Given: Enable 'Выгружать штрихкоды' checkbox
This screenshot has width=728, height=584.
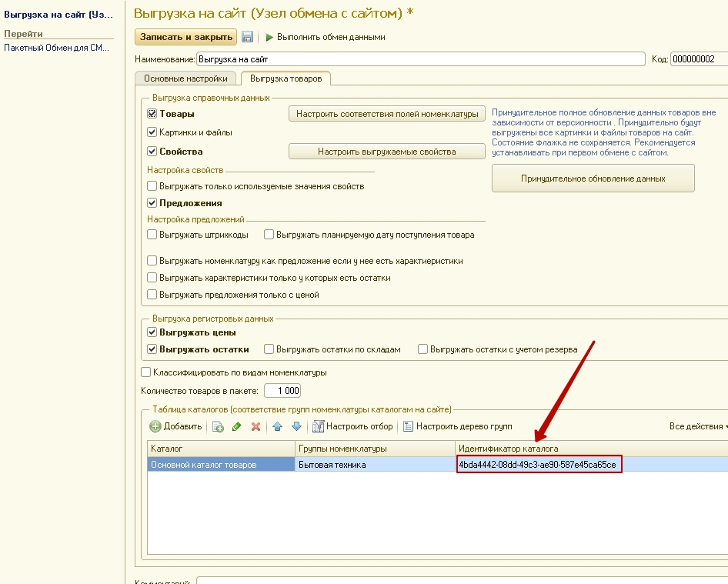Looking at the screenshot, I should [152, 235].
